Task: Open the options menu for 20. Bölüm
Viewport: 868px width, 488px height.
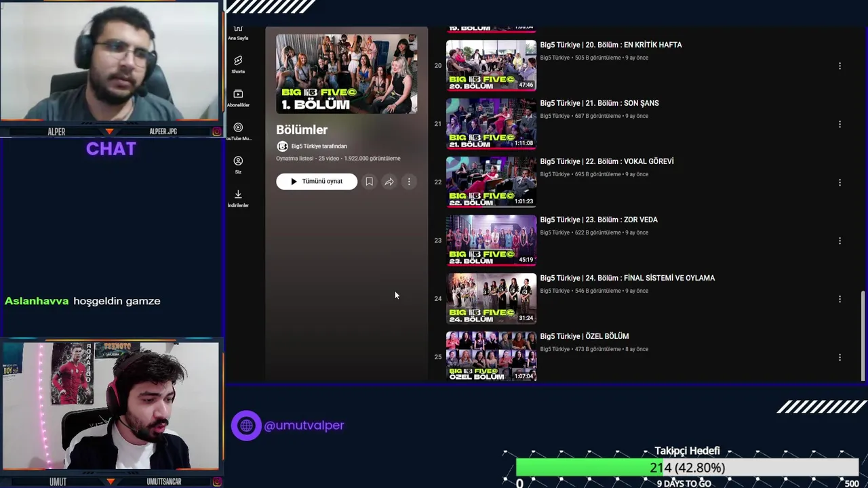Action: (840, 66)
